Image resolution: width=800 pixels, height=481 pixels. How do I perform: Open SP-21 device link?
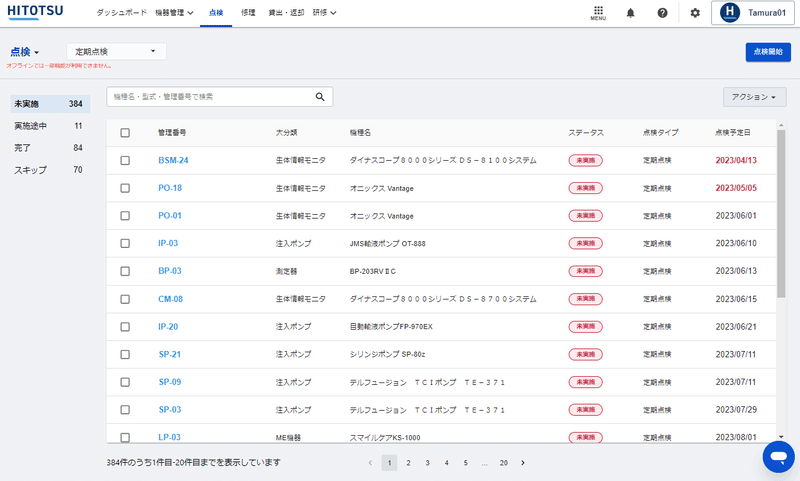[169, 355]
